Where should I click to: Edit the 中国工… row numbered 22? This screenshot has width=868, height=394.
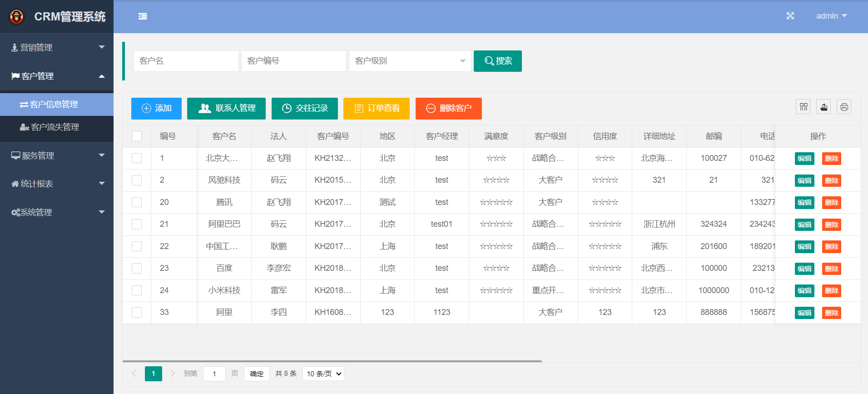click(x=804, y=247)
